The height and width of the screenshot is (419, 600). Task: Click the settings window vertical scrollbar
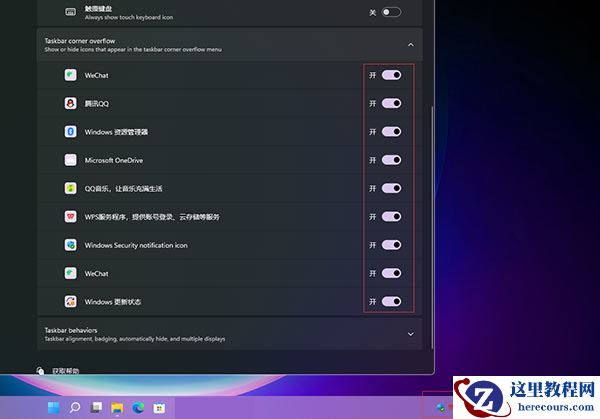(432, 227)
